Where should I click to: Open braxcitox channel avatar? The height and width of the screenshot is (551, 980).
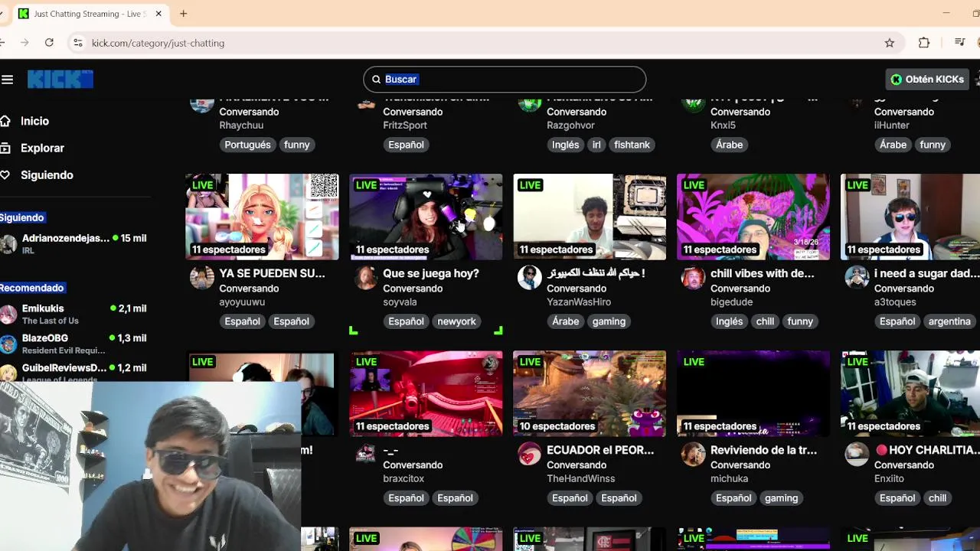pos(366,454)
